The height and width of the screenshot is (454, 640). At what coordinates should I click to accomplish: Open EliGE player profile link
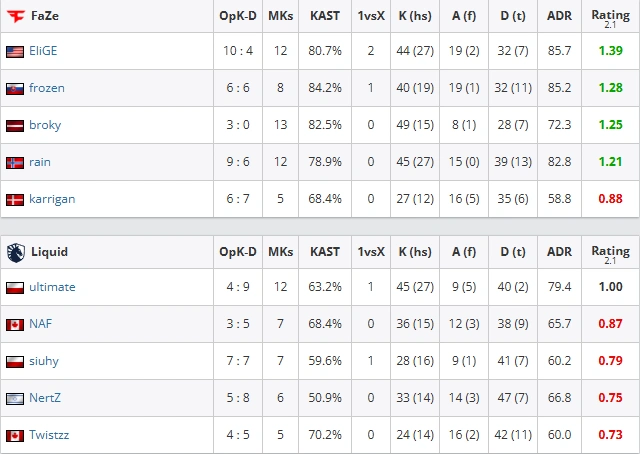point(43,51)
